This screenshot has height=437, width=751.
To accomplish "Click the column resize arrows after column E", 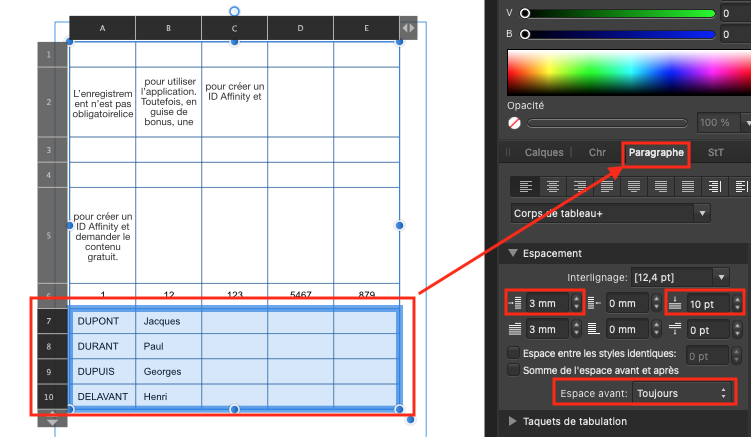I will tap(408, 28).
